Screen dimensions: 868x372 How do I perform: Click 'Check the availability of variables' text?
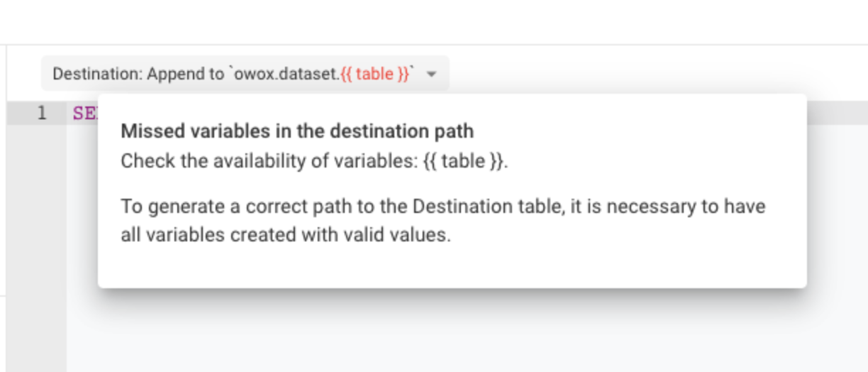[x=267, y=161]
